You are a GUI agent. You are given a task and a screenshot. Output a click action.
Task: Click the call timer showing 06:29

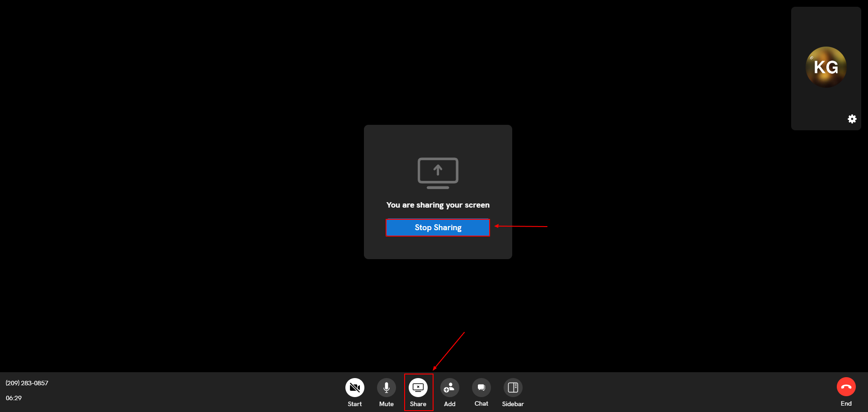(13, 398)
